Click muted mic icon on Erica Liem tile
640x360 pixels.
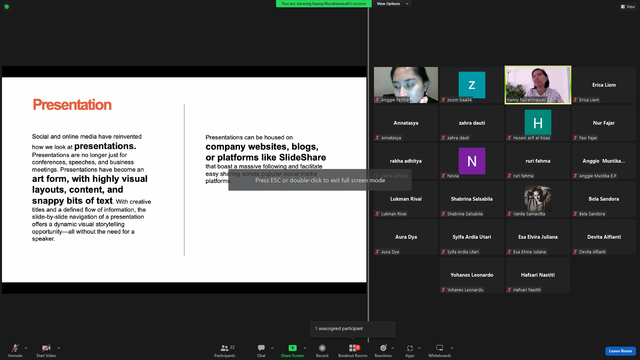coord(576,100)
